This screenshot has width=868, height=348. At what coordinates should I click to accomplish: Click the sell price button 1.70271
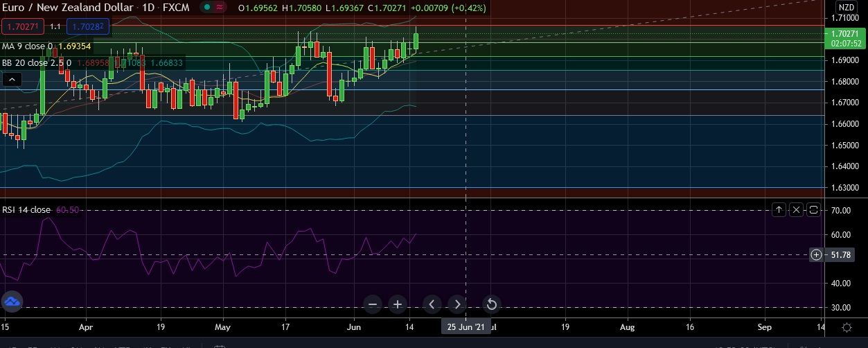point(24,26)
